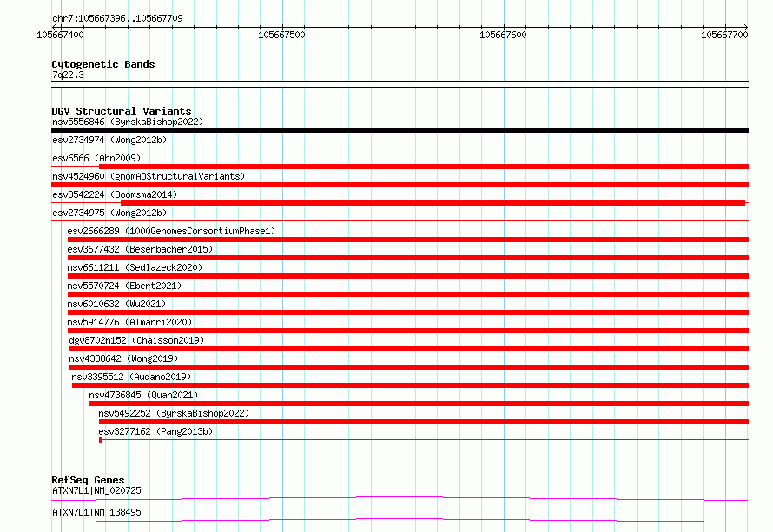Select the red nsv5492252 variant bar
773x532 pixels.
pos(424,422)
